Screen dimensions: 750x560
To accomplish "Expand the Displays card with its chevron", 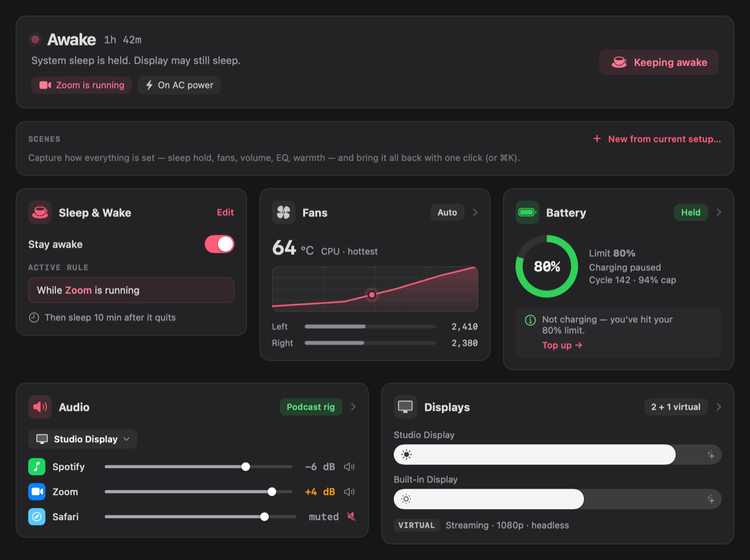I will pos(719,407).
